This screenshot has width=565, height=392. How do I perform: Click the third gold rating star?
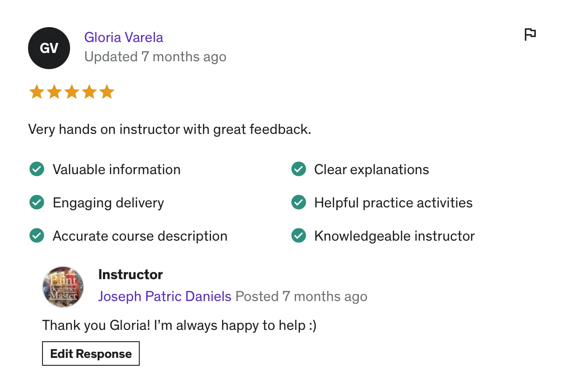71,92
